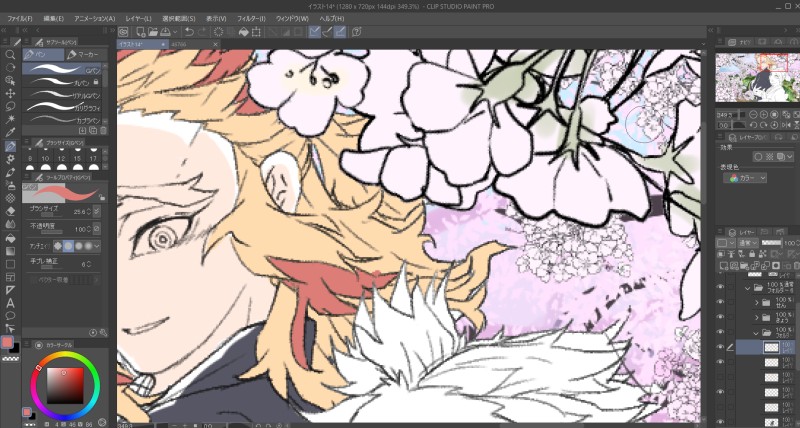
Task: Expand the anti-aliasing options arrow
Action: (x=97, y=246)
